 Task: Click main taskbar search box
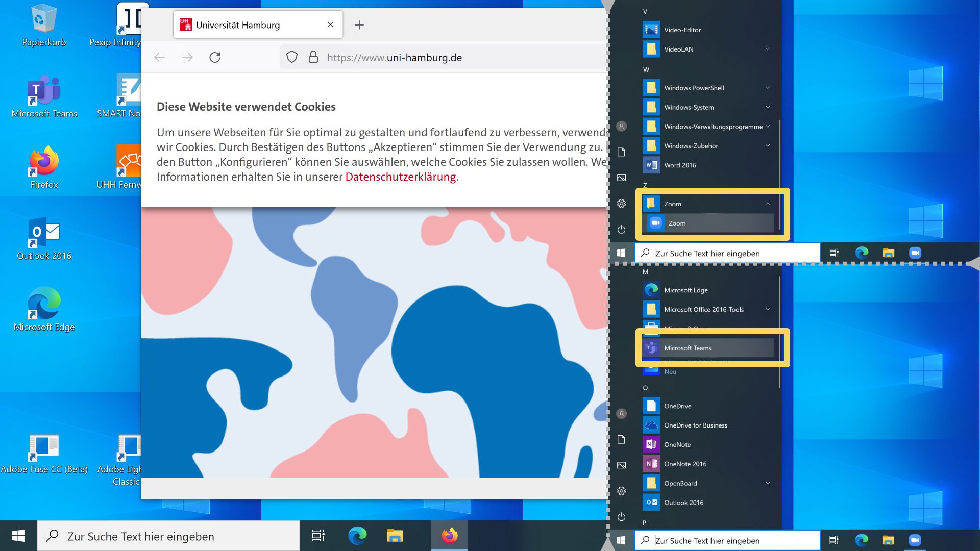[x=168, y=536]
